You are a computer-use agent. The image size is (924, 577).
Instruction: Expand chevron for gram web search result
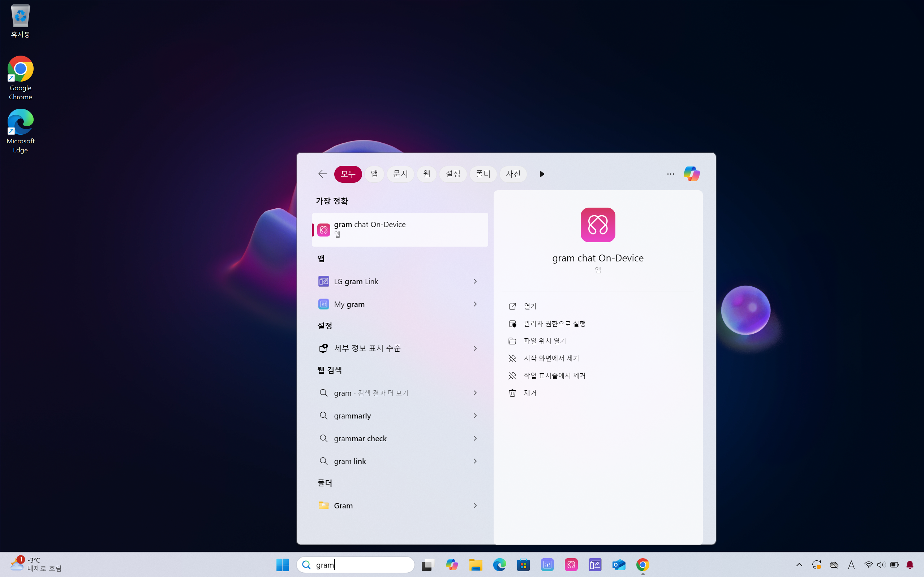[x=475, y=393]
